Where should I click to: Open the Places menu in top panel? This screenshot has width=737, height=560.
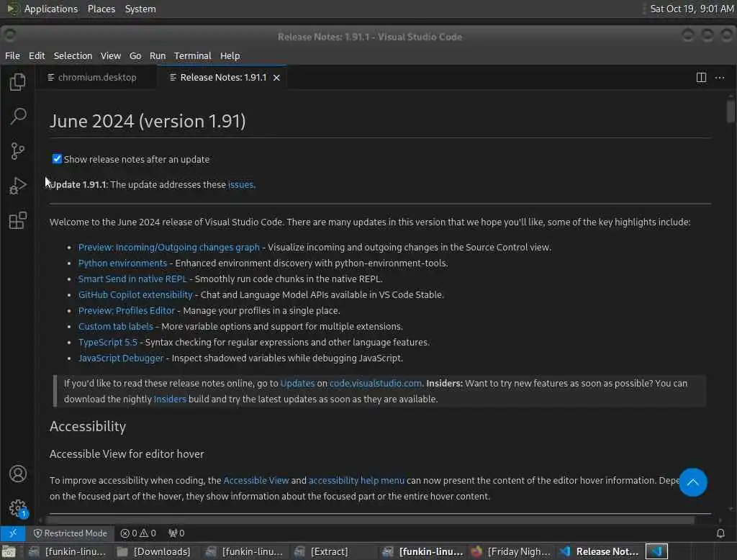point(101,9)
